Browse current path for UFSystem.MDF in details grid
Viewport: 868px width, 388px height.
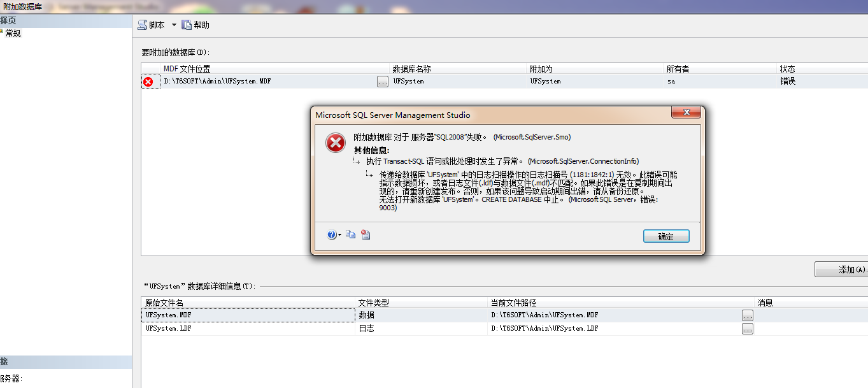[748, 315]
